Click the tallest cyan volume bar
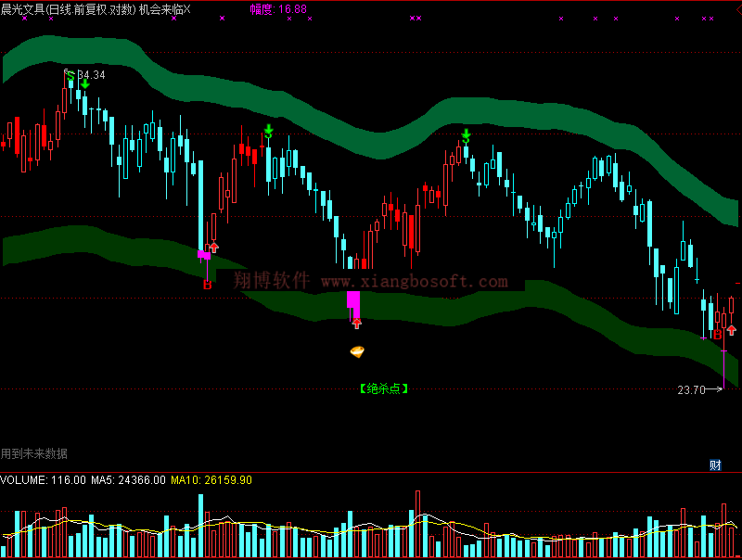Screen dimensions: 742x560 [x=200, y=526]
